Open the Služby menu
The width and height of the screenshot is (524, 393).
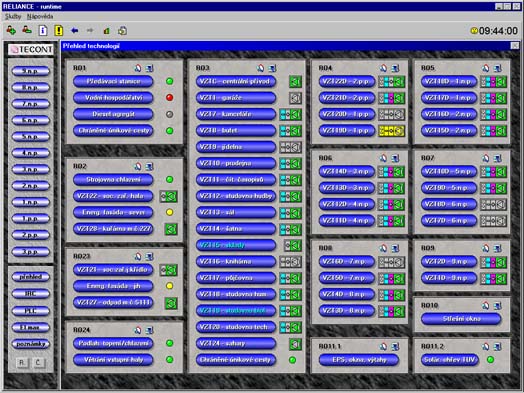[13, 16]
